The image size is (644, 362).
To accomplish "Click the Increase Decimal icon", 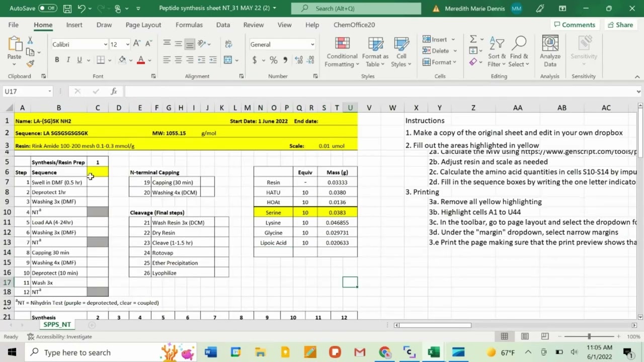I will tap(298, 60).
